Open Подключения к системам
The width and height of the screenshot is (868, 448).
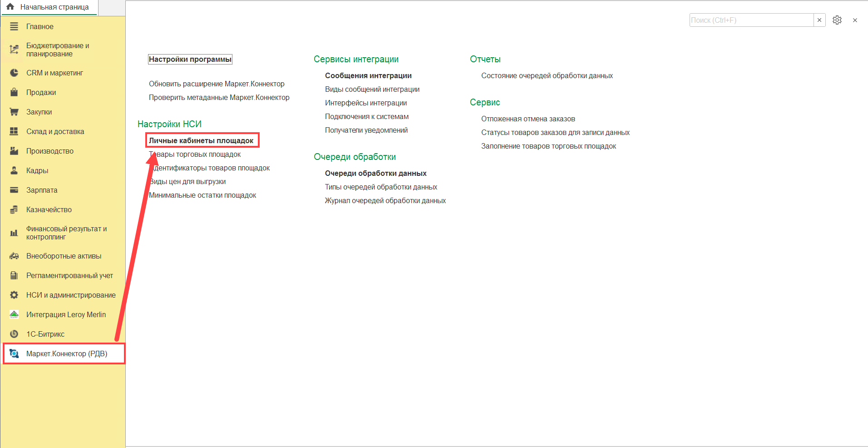tap(367, 116)
